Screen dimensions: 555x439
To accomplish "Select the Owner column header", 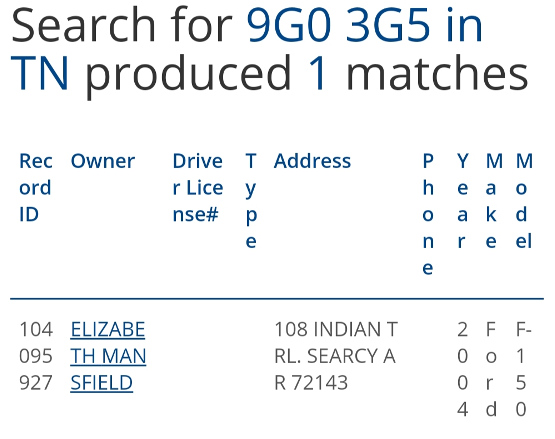I will [x=103, y=161].
